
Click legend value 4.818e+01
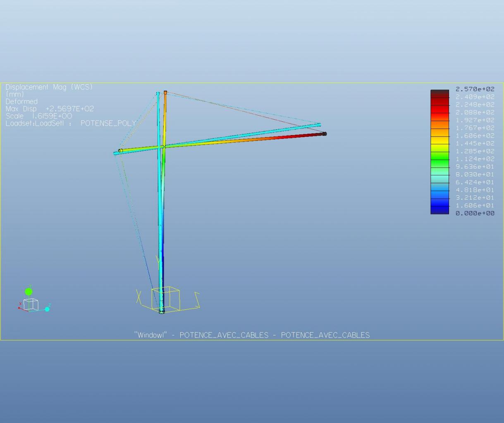[x=475, y=190]
